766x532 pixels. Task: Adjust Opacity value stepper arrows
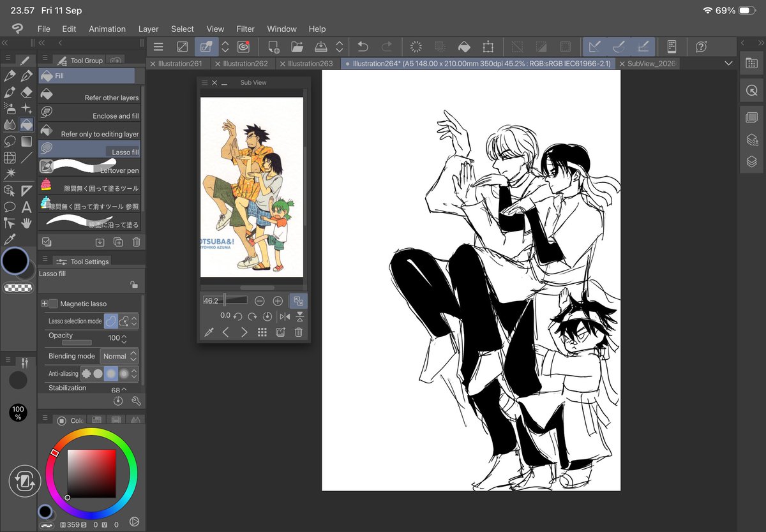[124, 339]
